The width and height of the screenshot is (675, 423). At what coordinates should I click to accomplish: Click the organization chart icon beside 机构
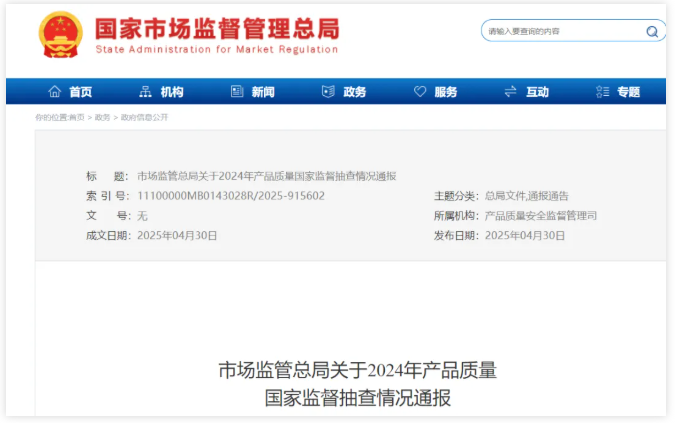146,91
